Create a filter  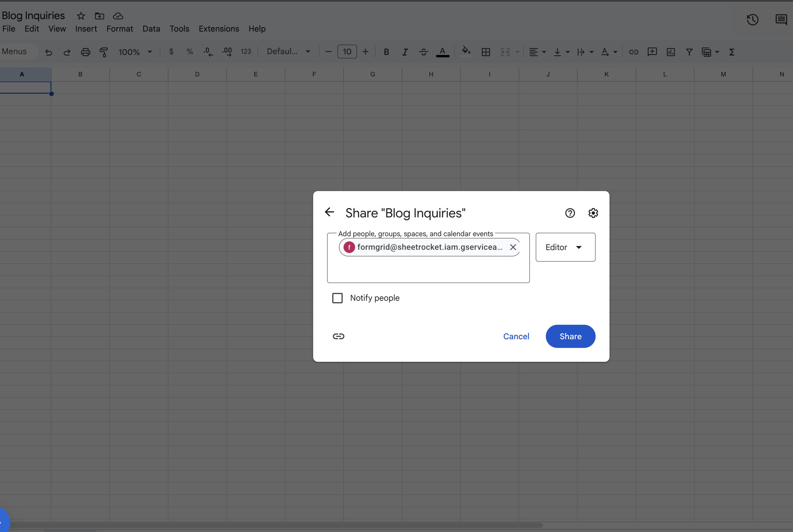click(x=689, y=52)
